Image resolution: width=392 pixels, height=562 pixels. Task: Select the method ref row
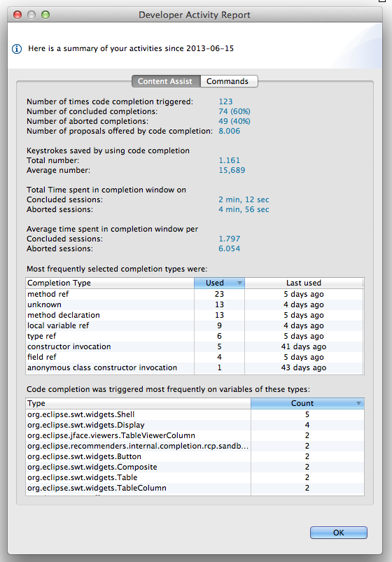195,294
